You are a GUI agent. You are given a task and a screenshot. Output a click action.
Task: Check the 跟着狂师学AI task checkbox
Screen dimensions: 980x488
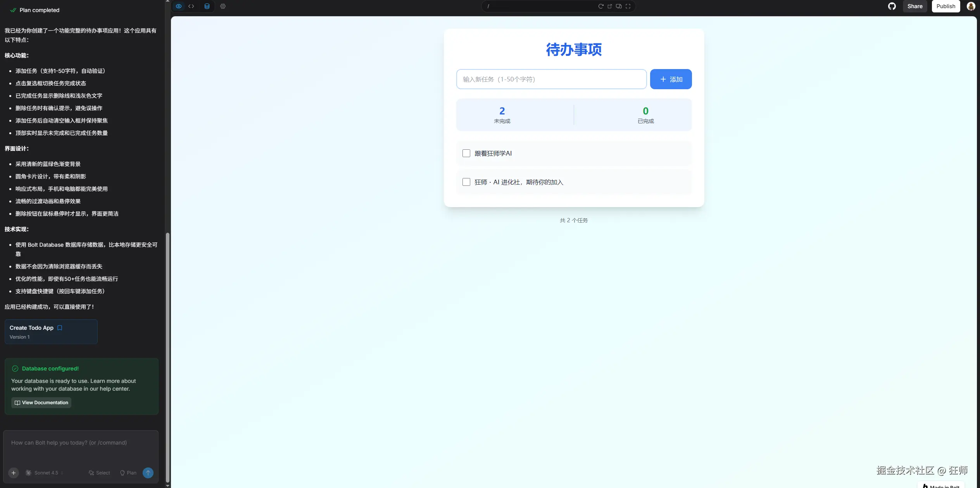tap(466, 153)
